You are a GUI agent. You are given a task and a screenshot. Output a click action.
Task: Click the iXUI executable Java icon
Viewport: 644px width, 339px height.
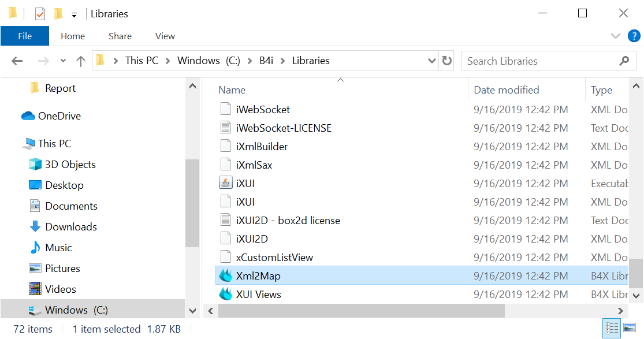pyautogui.click(x=225, y=184)
